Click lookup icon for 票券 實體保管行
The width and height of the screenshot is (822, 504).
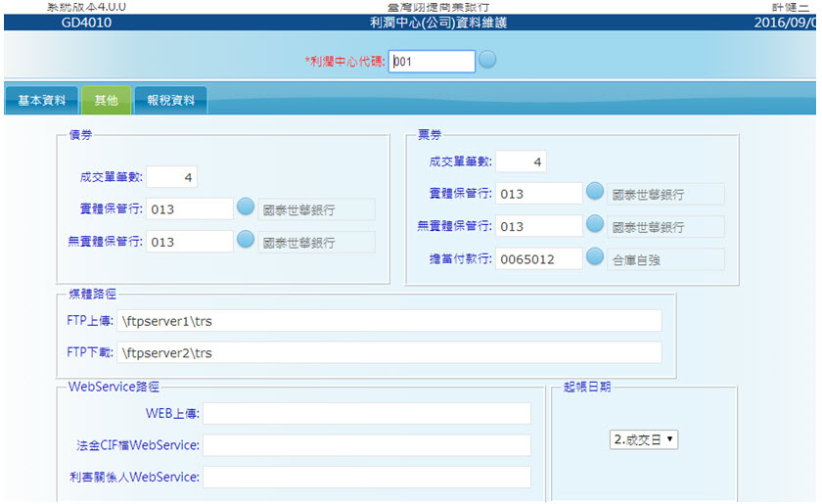point(595,192)
